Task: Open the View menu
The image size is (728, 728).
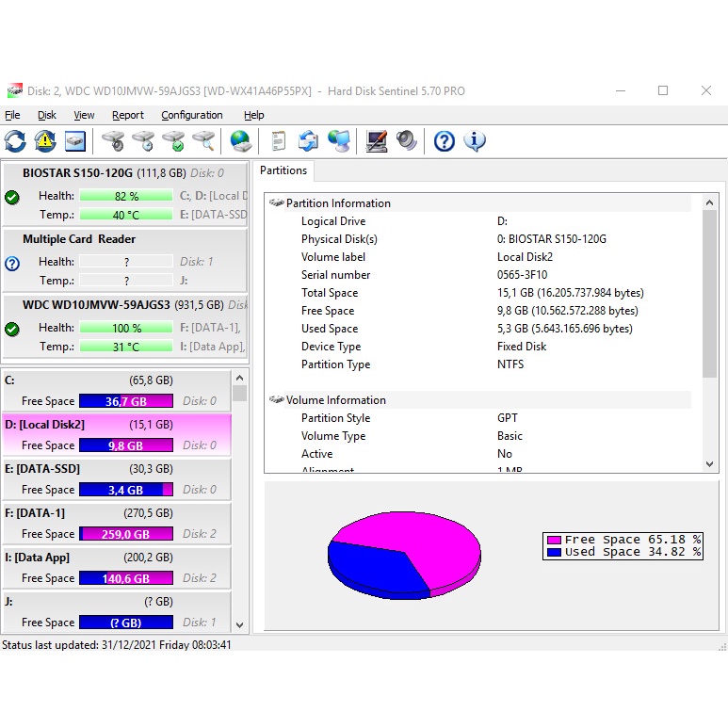Action: pyautogui.click(x=84, y=115)
